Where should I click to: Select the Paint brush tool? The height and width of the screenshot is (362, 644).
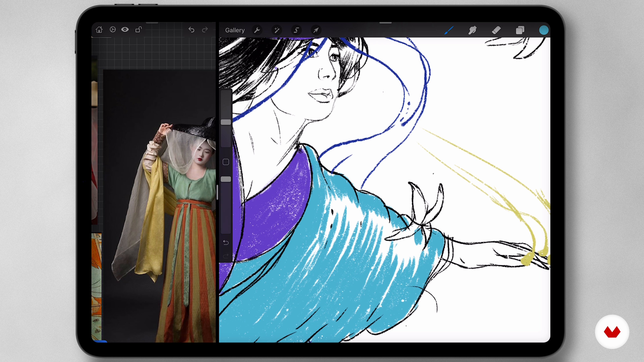click(x=449, y=30)
